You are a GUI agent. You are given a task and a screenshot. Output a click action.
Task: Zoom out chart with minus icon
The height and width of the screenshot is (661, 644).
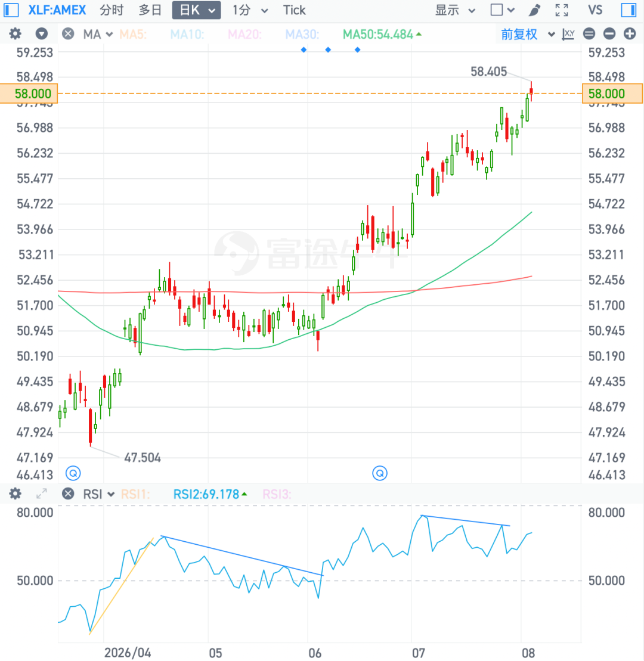[x=609, y=34]
